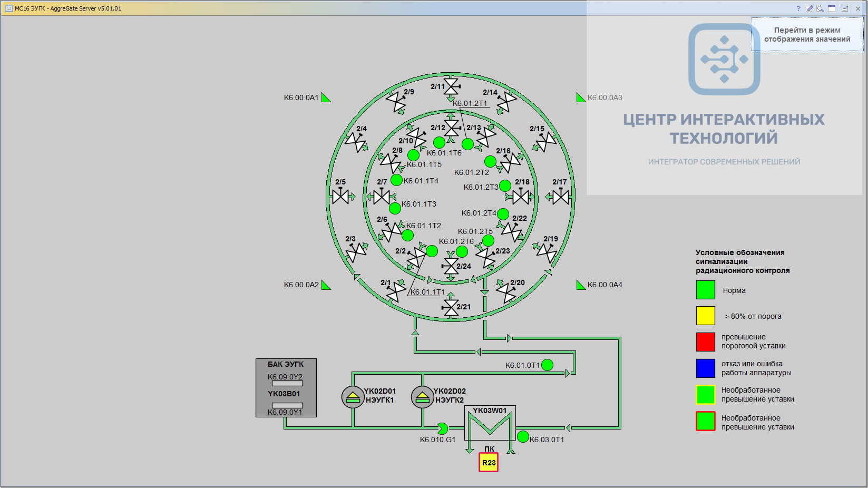Click the K6.01.1T4 green sensor circle
This screenshot has width=868, height=488.
397,180
